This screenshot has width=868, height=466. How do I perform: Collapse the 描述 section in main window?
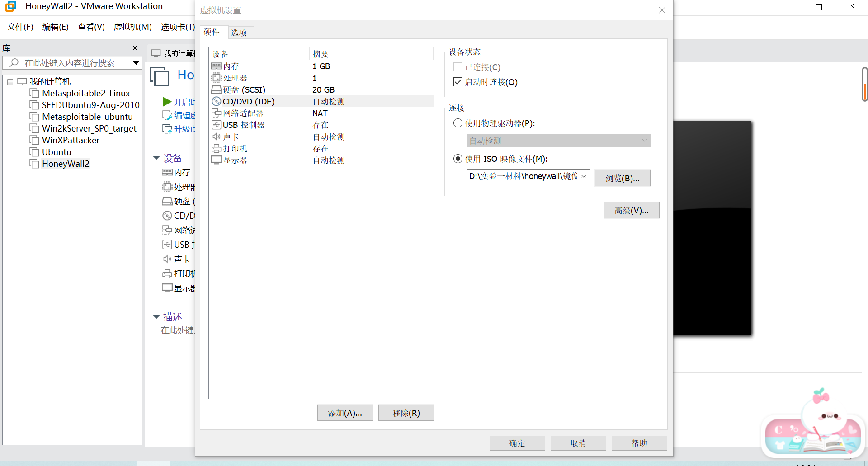click(x=156, y=317)
